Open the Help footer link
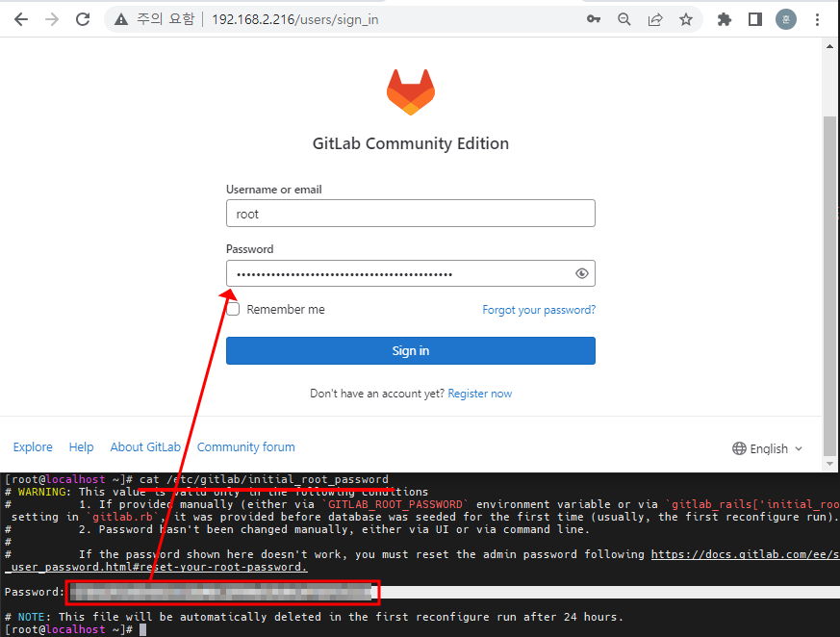Viewport: 840px width, 637px height. [x=81, y=447]
